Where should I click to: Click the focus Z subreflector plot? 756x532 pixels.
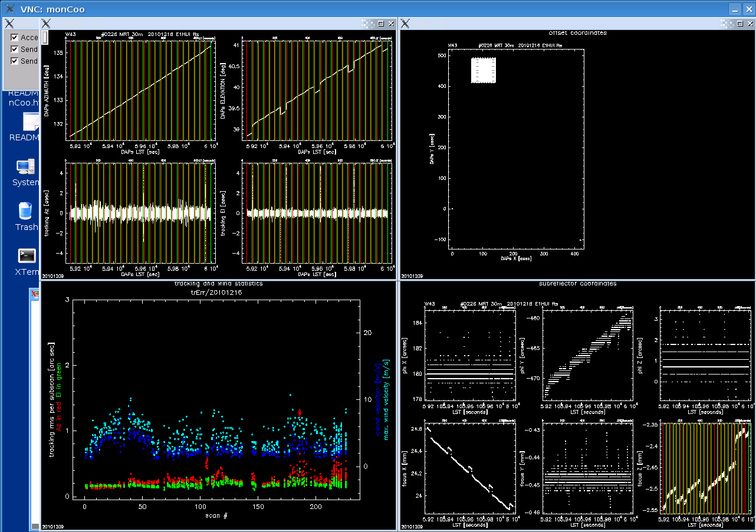[x=705, y=467]
